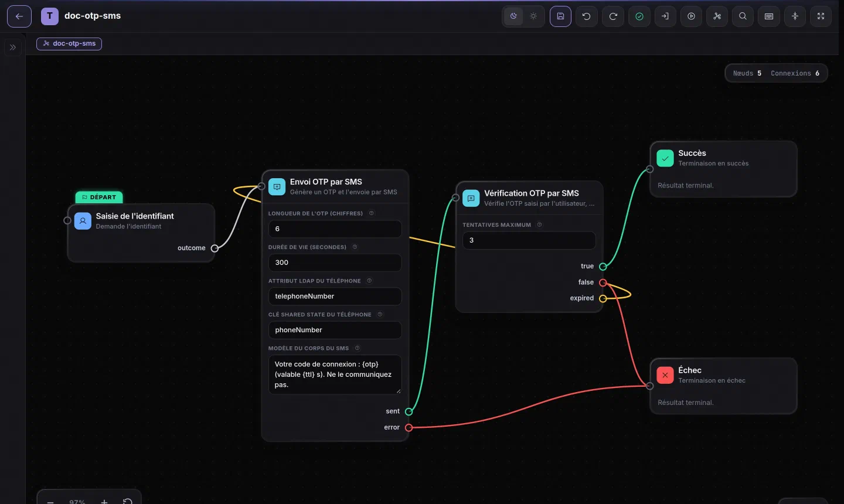
Task: Click the red error output port
Action: 409,428
